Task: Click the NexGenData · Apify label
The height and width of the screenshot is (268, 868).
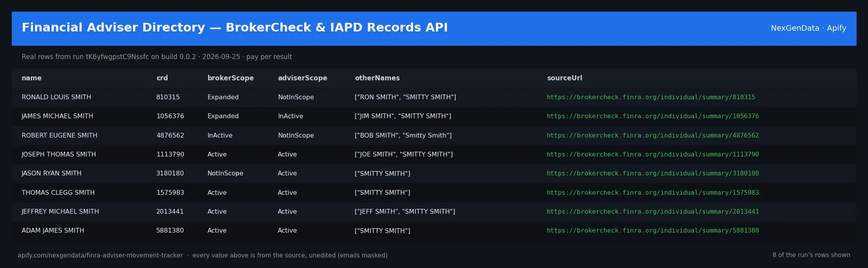Action: [x=808, y=28]
